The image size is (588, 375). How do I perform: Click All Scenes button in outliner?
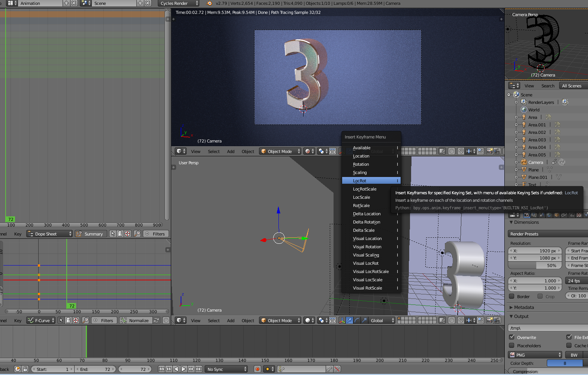click(573, 85)
